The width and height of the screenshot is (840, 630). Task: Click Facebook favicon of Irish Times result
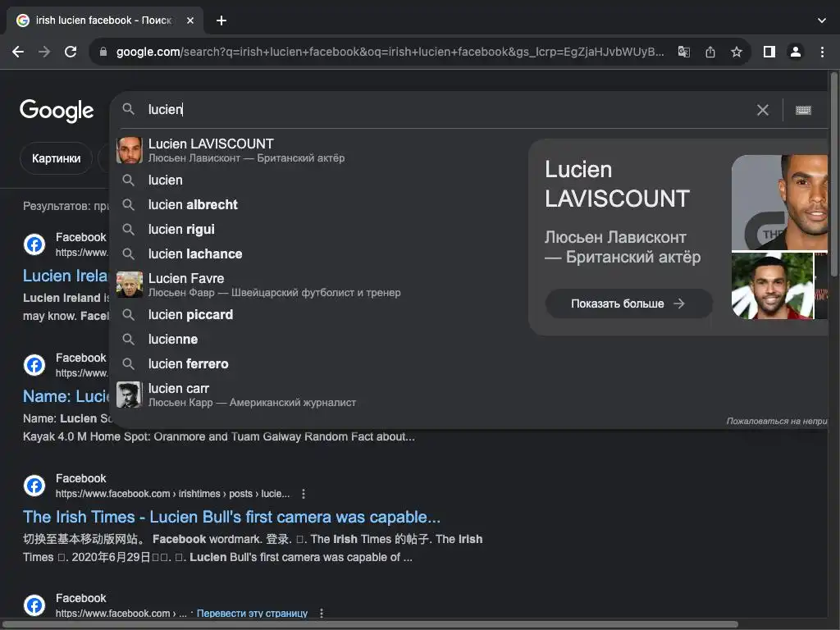pos(34,486)
